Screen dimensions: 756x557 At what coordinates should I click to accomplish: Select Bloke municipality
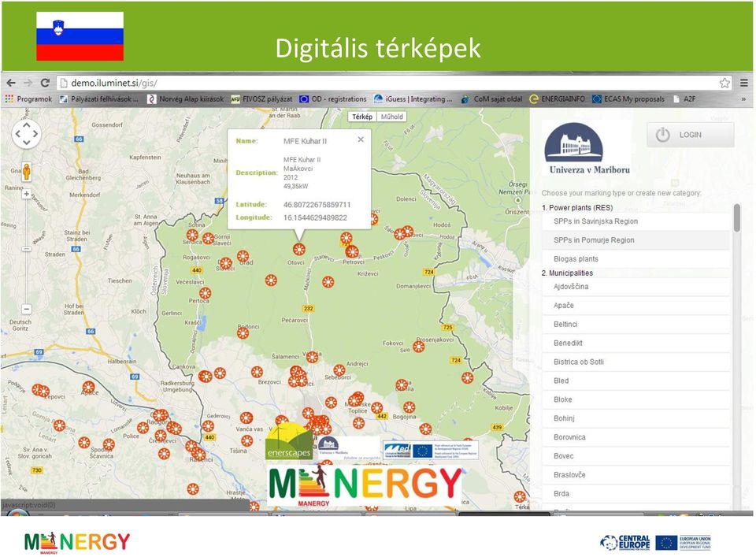pos(636,399)
